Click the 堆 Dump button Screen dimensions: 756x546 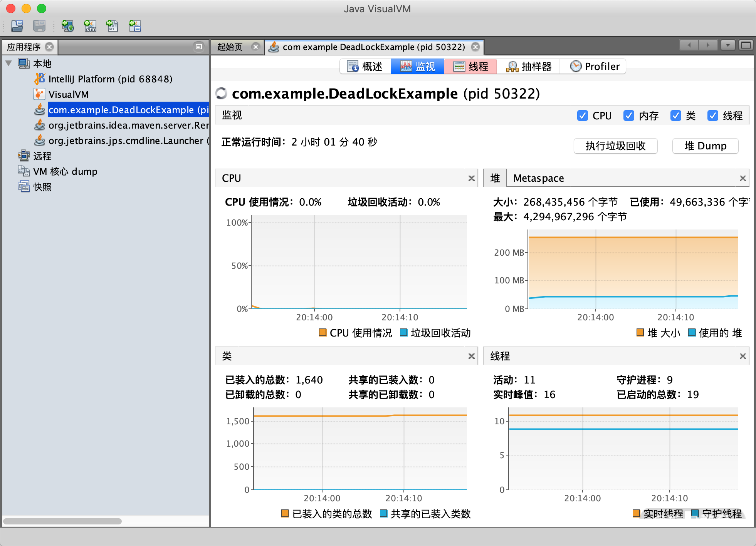click(705, 146)
